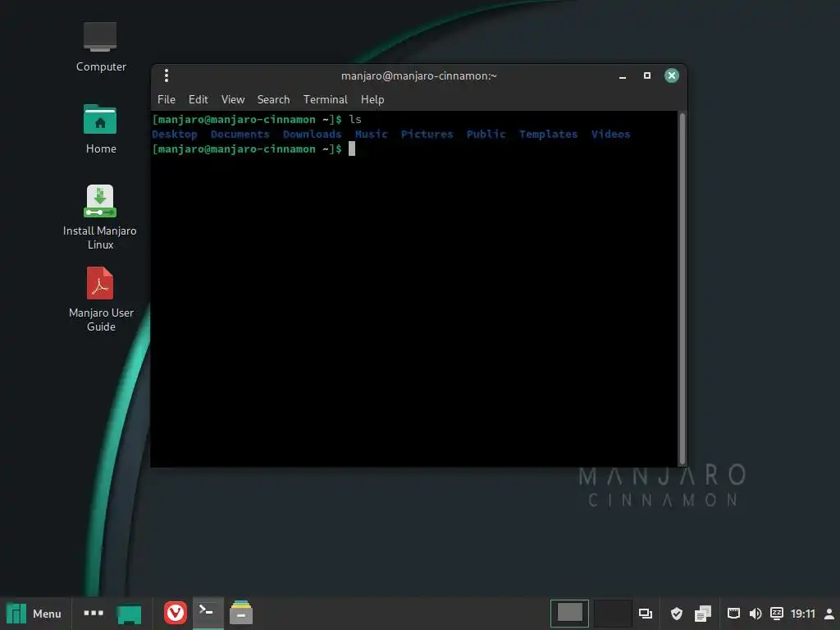Open the View menu in terminal
This screenshot has height=630, width=840.
(x=232, y=99)
